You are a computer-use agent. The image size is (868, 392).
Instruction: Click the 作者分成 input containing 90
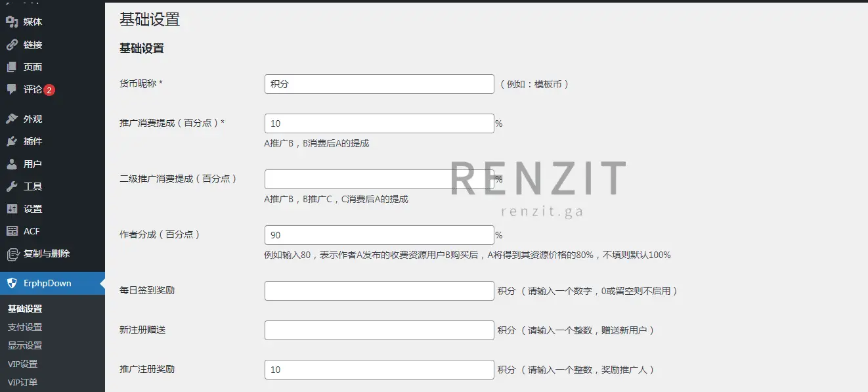point(379,235)
